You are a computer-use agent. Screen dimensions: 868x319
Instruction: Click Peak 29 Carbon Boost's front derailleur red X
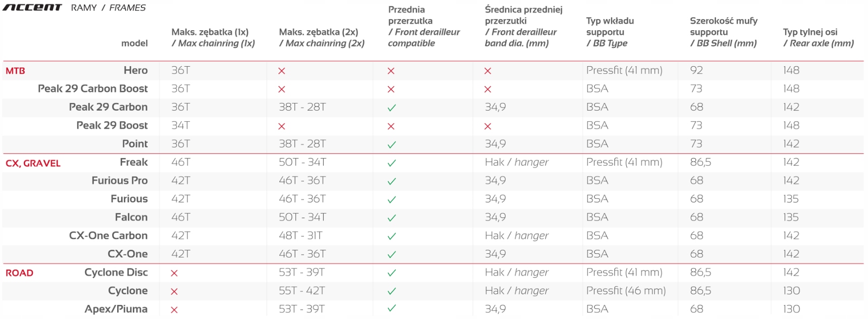391,89
